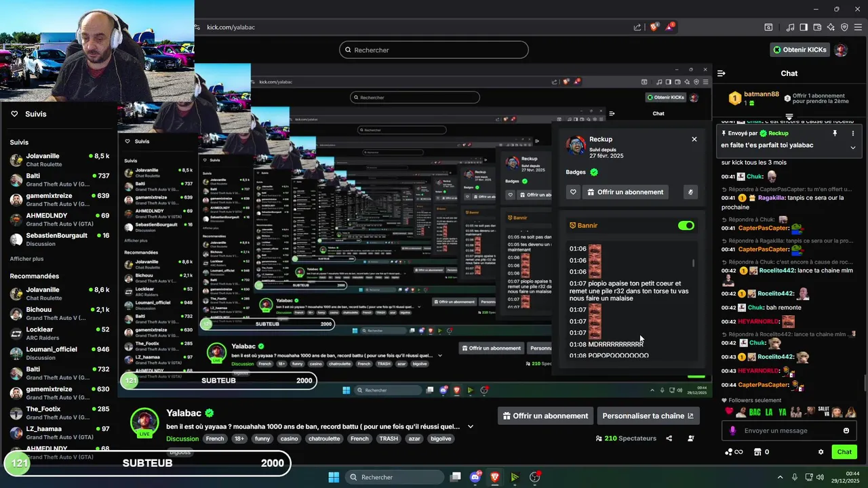Click the Windows taskbar Rechercher box

[x=395, y=477]
